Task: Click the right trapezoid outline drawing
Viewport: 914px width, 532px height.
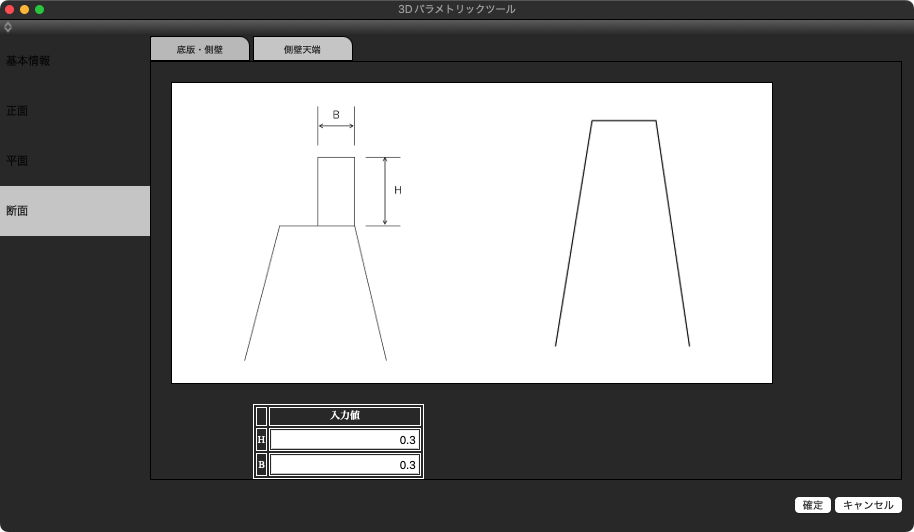Action: [x=623, y=233]
